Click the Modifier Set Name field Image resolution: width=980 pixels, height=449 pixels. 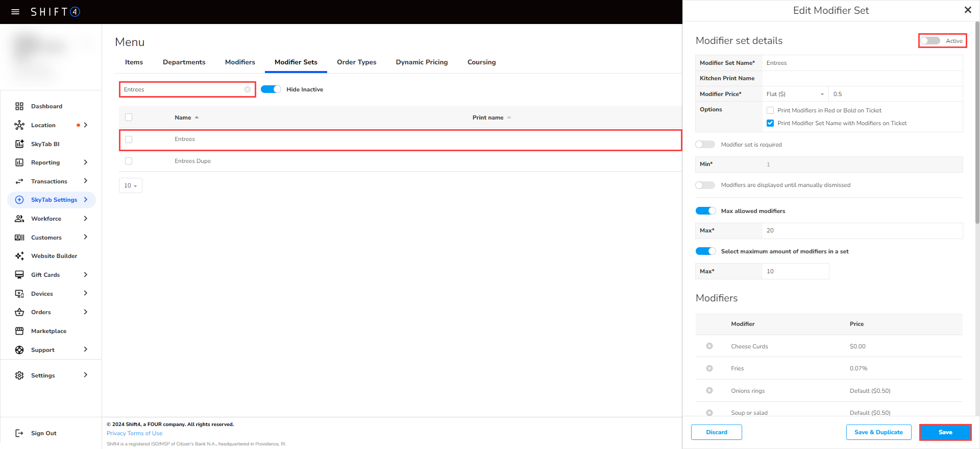click(862, 63)
